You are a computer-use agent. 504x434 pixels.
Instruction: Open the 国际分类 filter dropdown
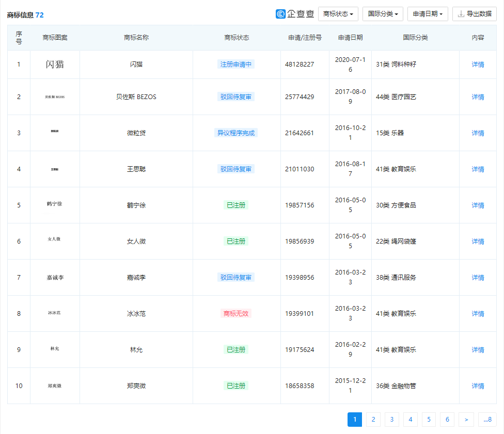pos(383,14)
